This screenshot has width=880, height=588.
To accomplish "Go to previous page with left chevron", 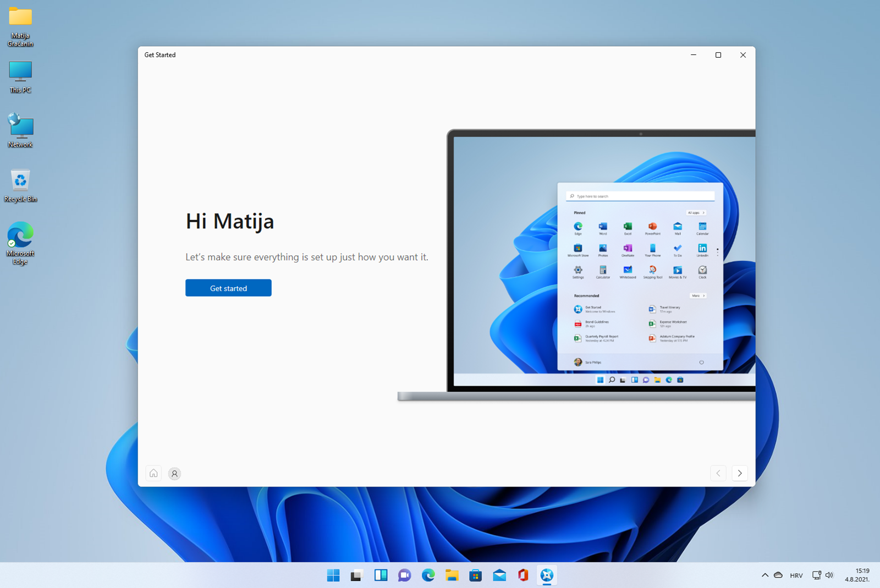I will tap(718, 473).
